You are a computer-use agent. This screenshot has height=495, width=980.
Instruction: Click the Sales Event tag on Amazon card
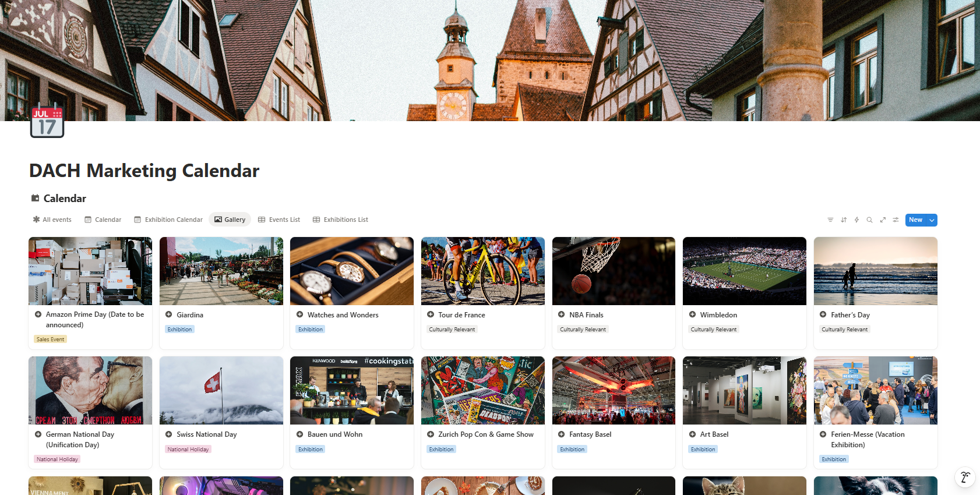click(x=51, y=339)
